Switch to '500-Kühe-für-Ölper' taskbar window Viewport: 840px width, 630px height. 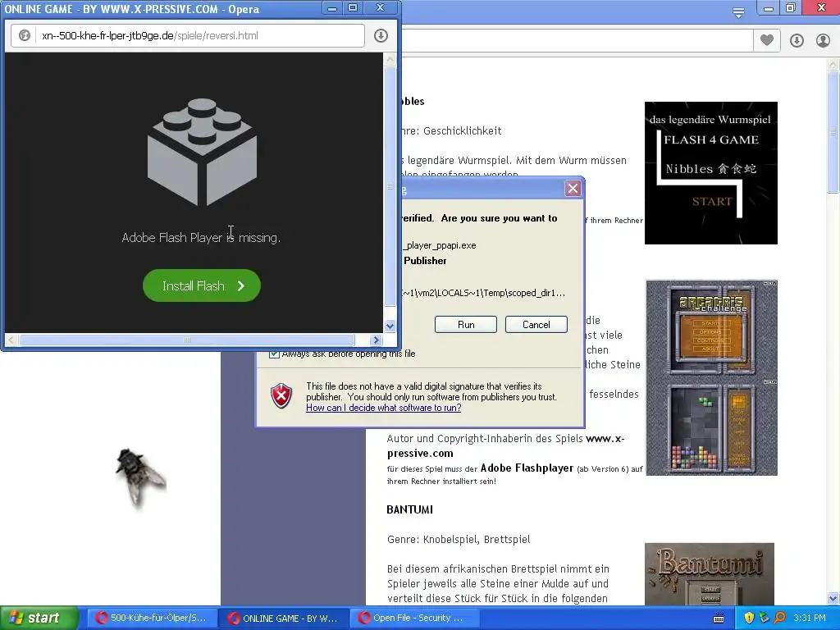[151, 618]
